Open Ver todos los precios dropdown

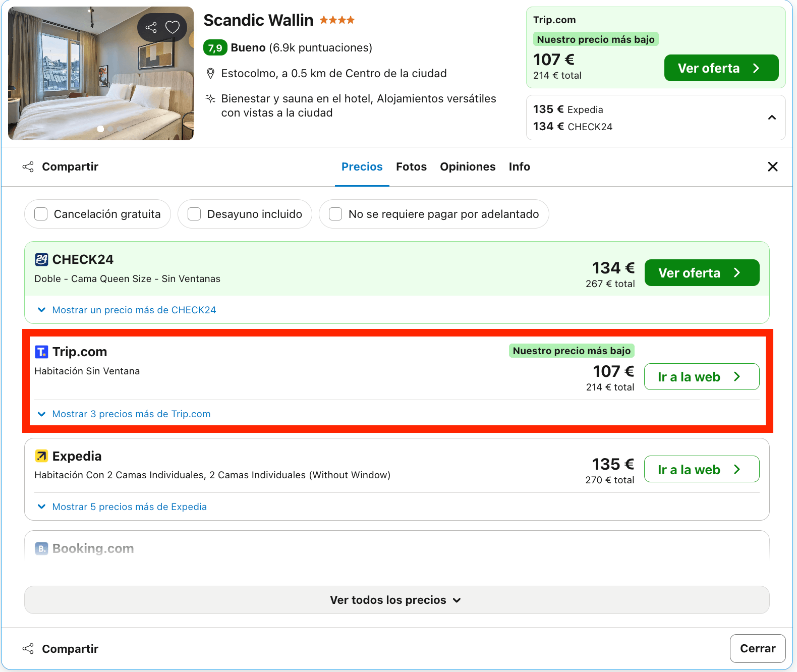[397, 600]
